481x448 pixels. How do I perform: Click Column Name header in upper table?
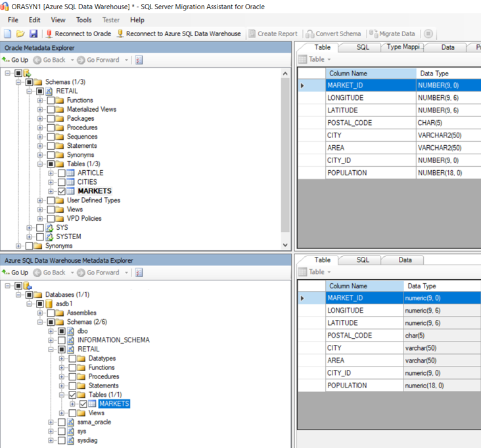click(371, 74)
